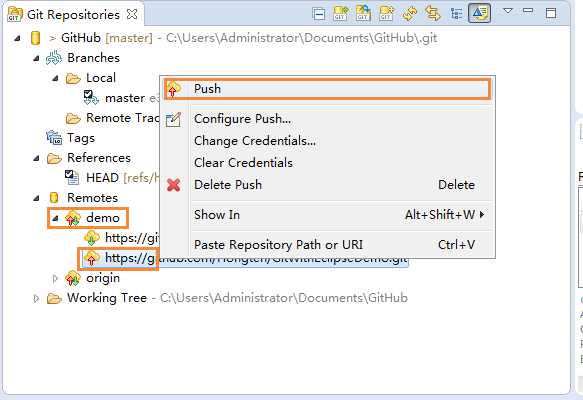Select the master local branch
The image size is (583, 400).
coord(125,98)
